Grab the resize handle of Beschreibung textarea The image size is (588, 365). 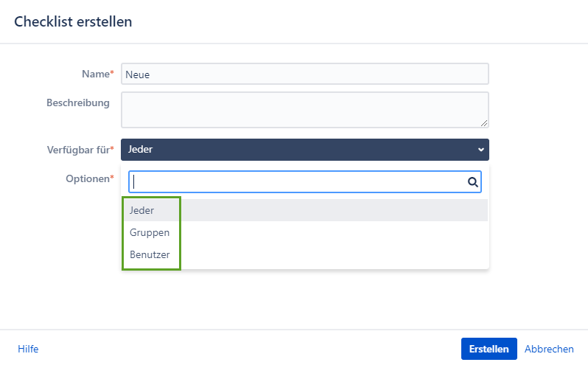pos(484,124)
